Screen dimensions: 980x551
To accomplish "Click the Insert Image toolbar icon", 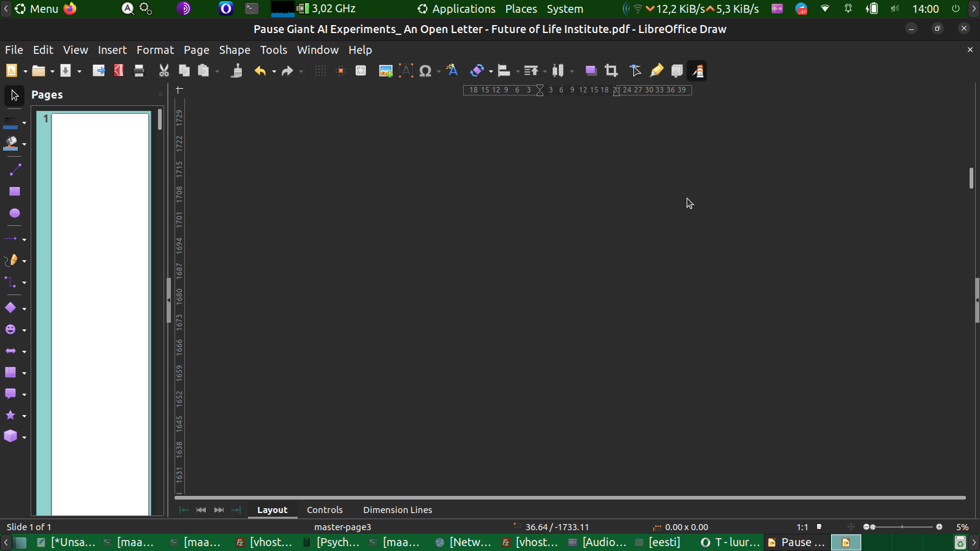I will coord(385,71).
